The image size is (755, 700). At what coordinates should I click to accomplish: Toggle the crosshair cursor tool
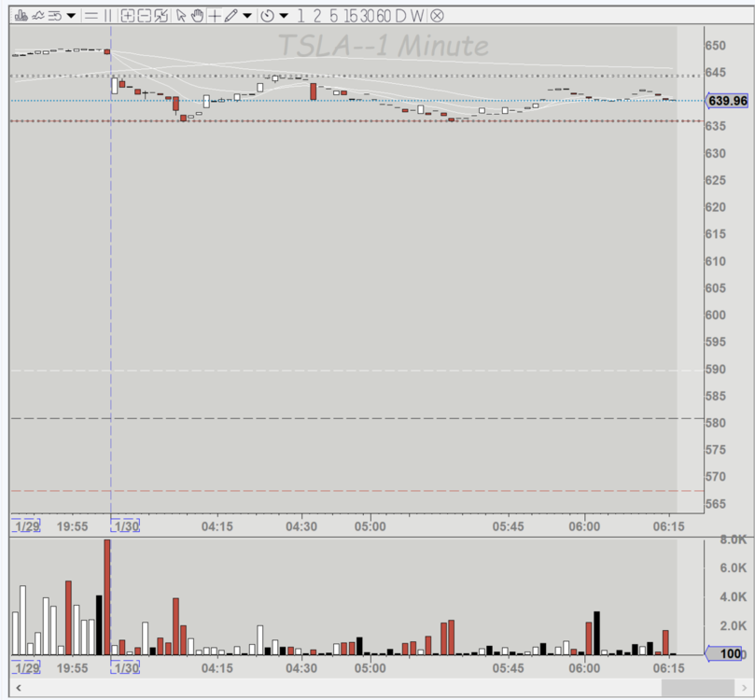(x=215, y=16)
